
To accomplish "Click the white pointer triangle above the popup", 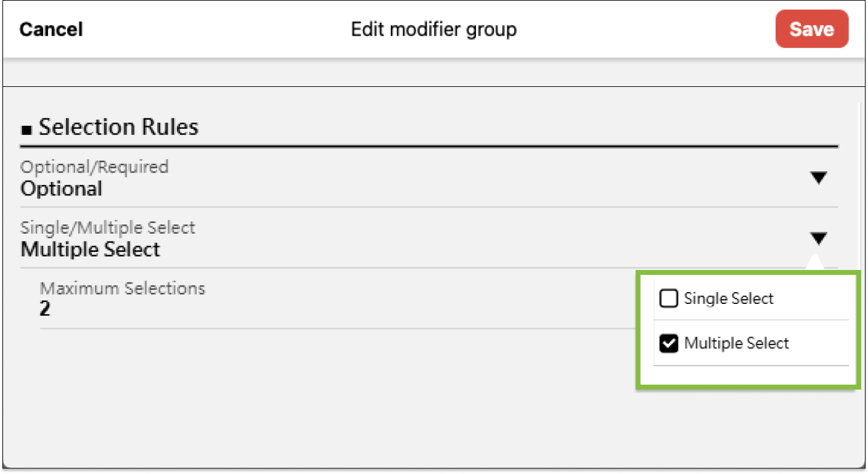I will (x=814, y=263).
